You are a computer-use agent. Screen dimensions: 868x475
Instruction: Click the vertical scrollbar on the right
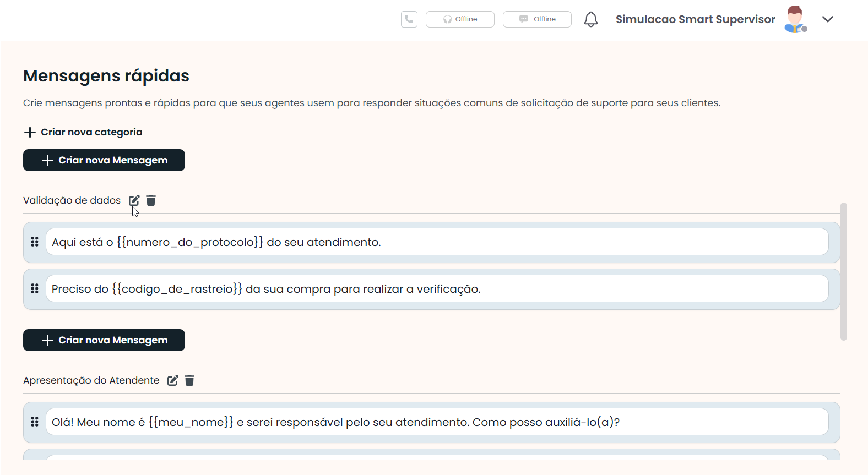[843, 272]
